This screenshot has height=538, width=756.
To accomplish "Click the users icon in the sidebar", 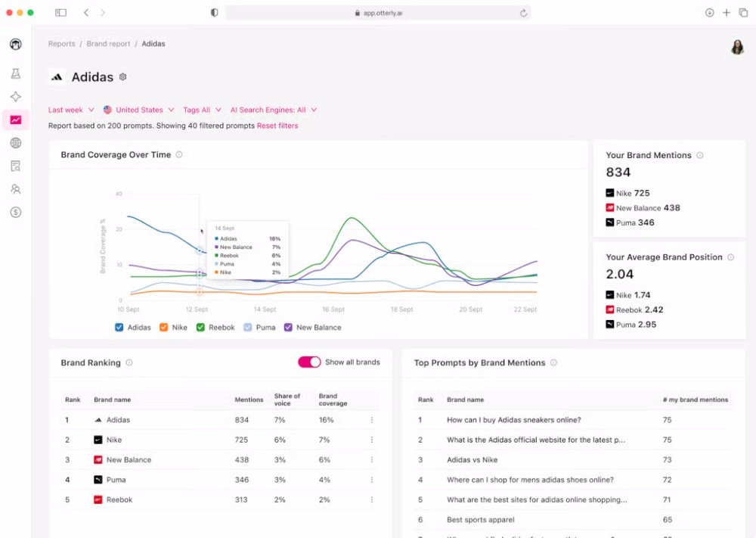I will 15,189.
